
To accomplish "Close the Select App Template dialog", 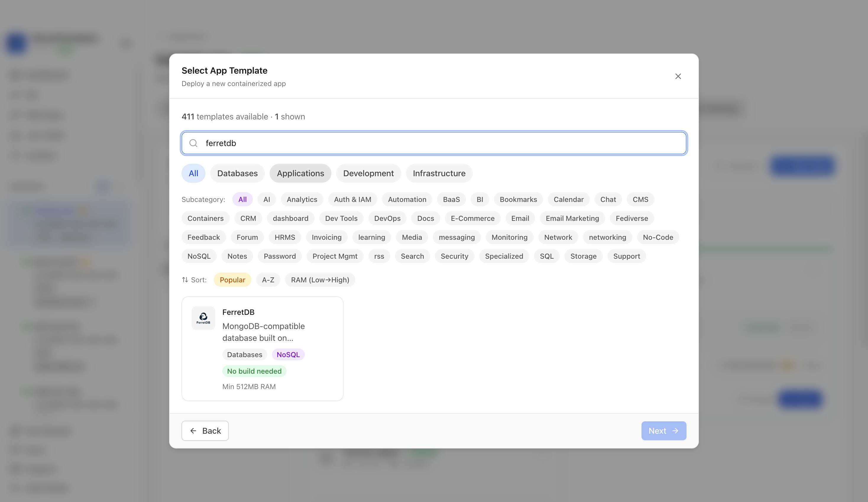I will tap(678, 76).
